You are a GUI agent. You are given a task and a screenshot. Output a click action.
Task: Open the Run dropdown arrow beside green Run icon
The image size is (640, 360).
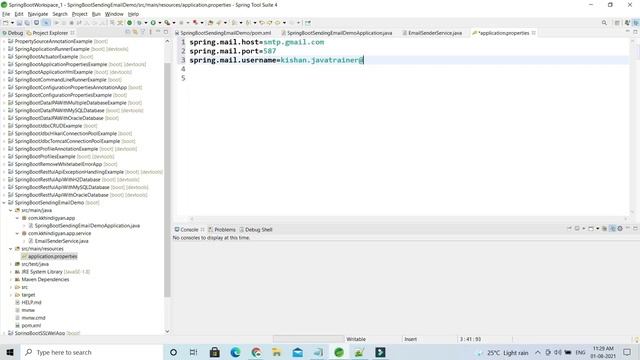(x=160, y=23)
